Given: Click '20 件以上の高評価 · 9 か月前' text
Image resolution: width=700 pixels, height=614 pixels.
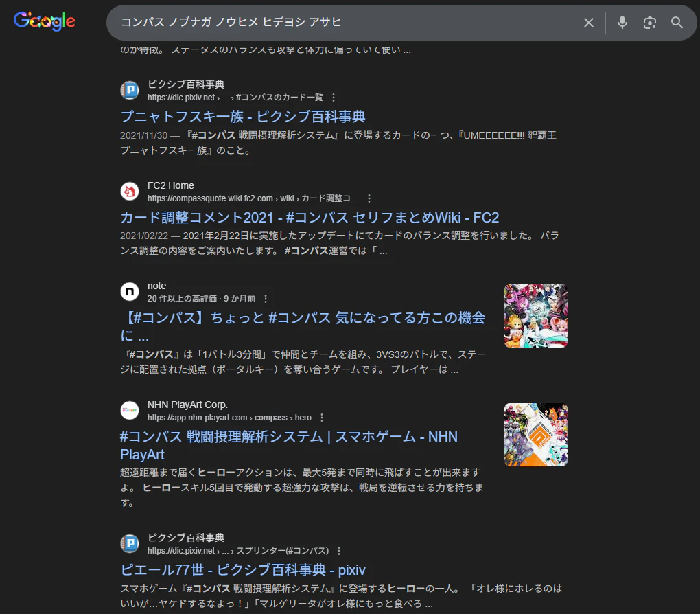Looking at the screenshot, I should (x=201, y=299).
